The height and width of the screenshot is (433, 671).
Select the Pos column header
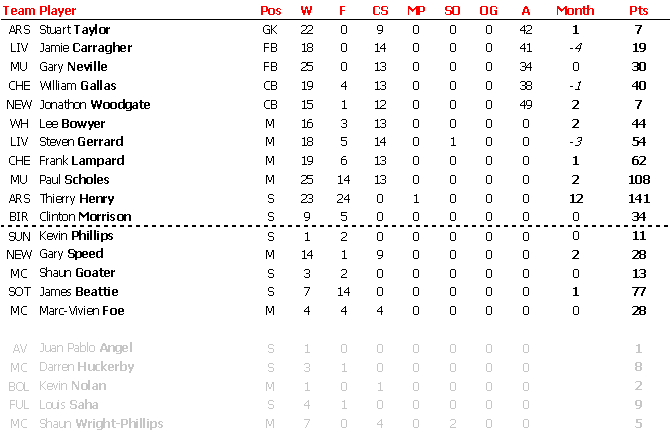[x=270, y=10]
